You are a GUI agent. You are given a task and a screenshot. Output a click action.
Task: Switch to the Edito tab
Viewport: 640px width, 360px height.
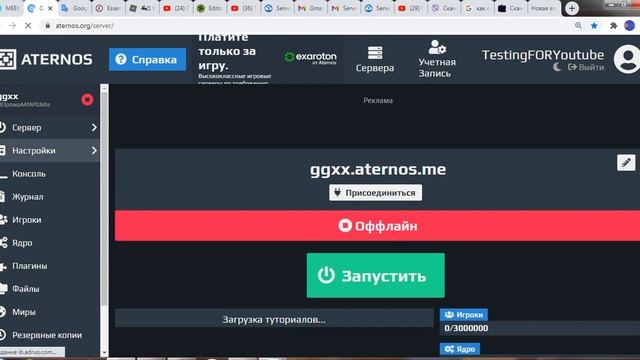tap(209, 8)
